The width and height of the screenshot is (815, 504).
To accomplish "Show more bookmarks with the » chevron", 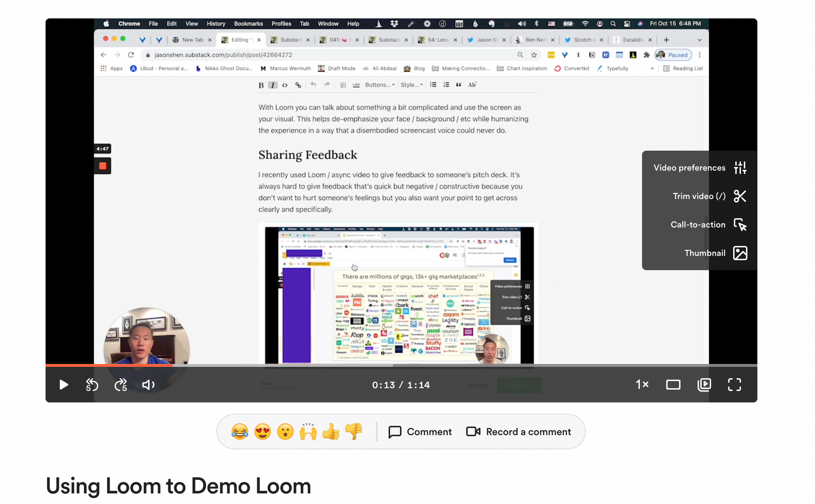I will pos(652,68).
